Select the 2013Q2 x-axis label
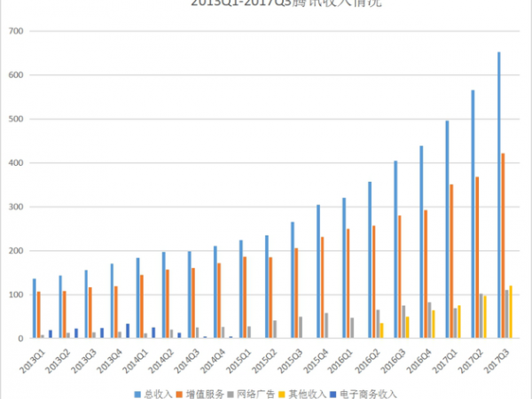This screenshot has height=399, width=532. click(59, 361)
